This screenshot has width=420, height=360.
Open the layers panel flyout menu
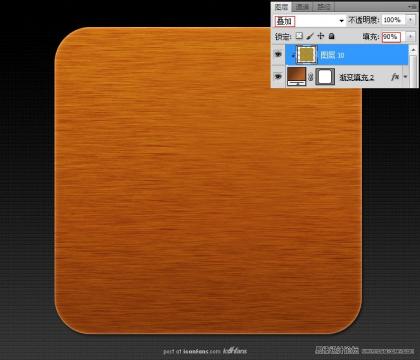(x=412, y=6)
